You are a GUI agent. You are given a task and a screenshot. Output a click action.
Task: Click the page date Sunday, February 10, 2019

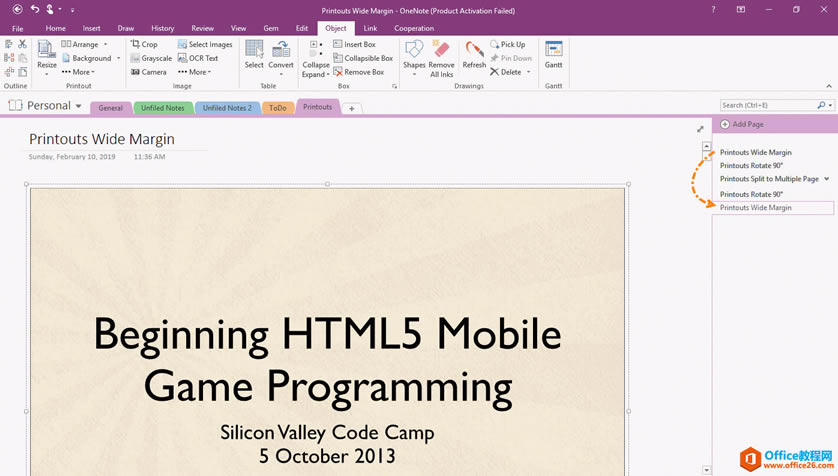tap(72, 157)
